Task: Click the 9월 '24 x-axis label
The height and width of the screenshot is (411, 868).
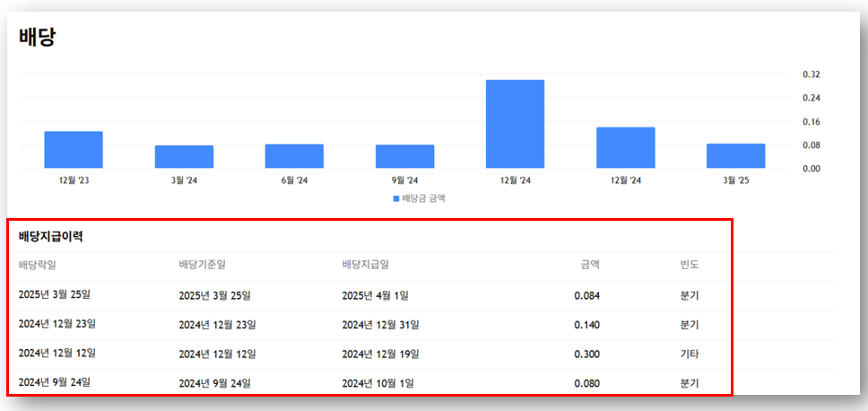Action: pos(404,180)
